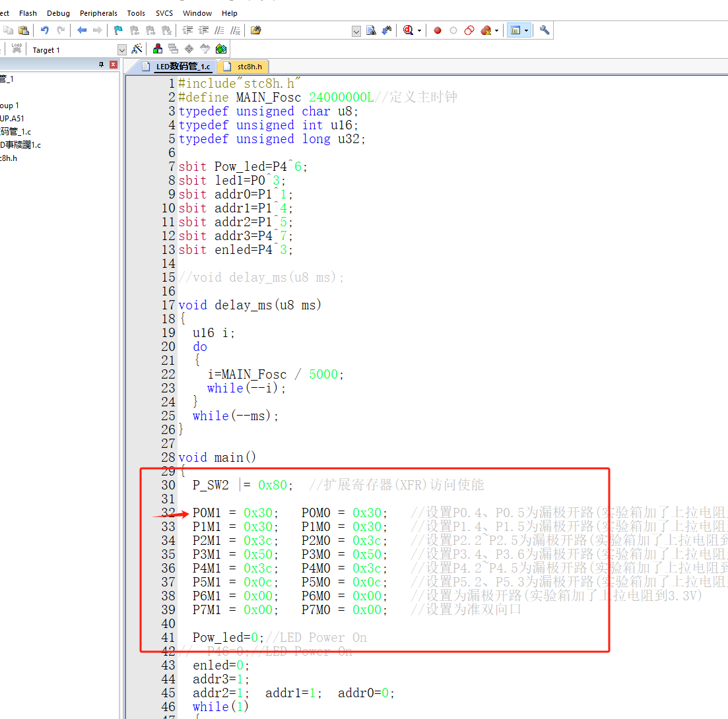The image size is (728, 719).
Task: Open Options for Target magic wand icon
Action: point(137,49)
